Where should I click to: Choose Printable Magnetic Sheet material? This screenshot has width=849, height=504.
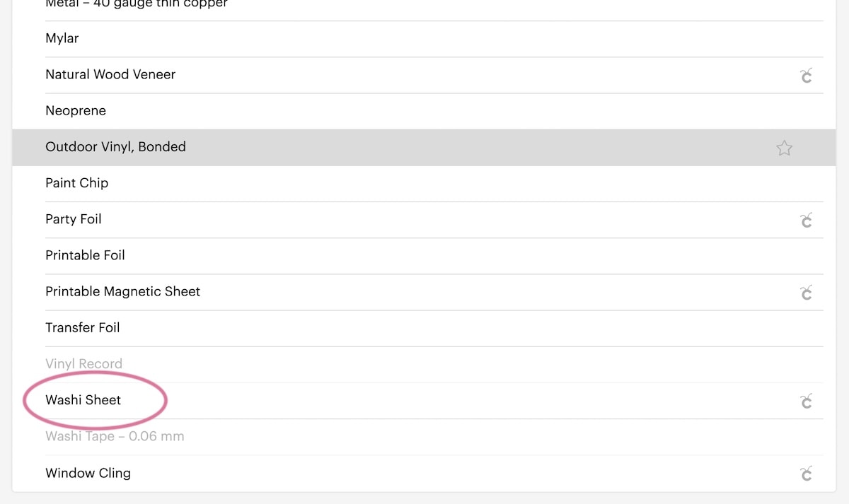click(417, 292)
